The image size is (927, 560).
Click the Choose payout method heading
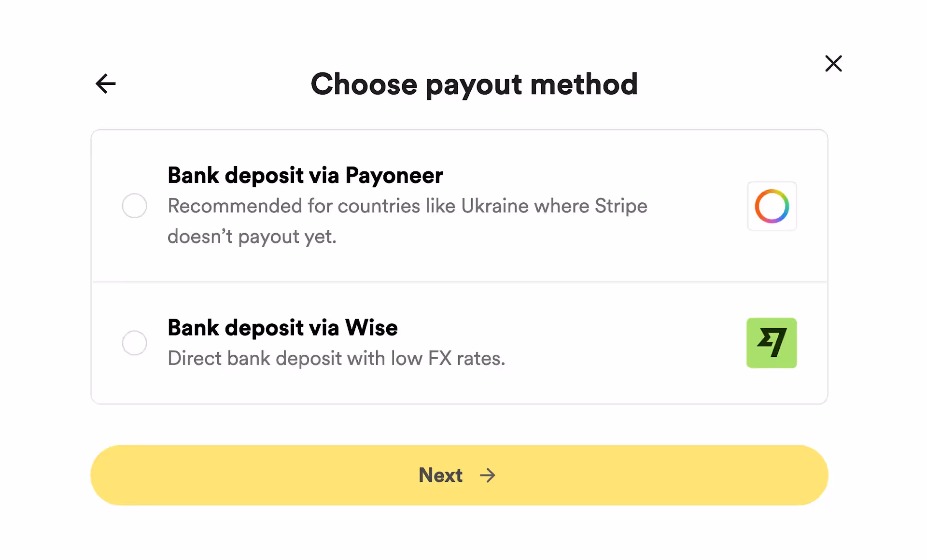click(474, 84)
